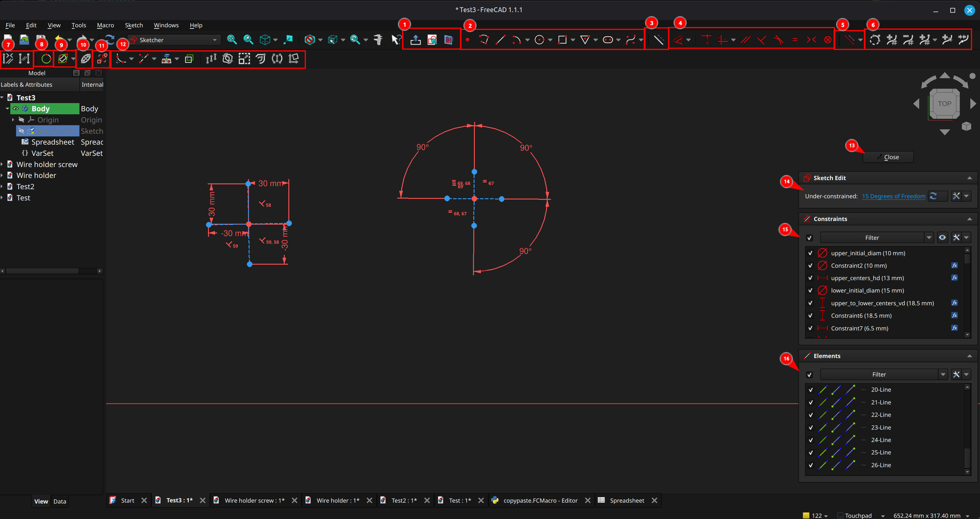Apply the Coincident point constraint
Image resolution: width=980 pixels, height=519 pixels.
point(706,39)
